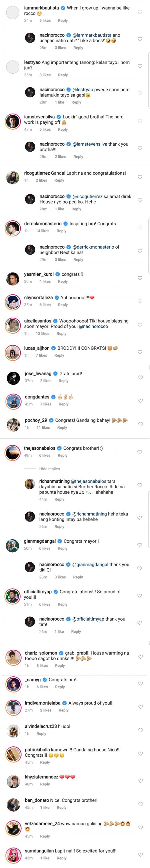View derrickmonasterio's profile picture
Screen dimensions: 150x868
(x=13, y=229)
